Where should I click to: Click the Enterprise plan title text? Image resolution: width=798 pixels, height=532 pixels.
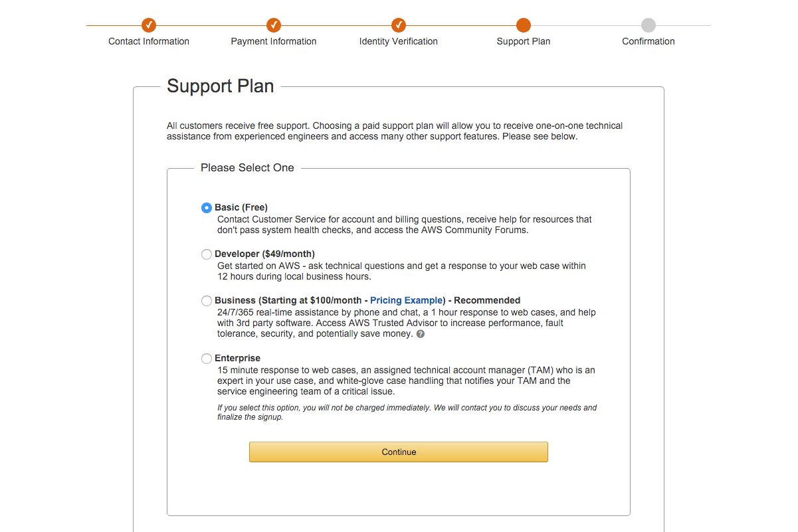point(237,358)
